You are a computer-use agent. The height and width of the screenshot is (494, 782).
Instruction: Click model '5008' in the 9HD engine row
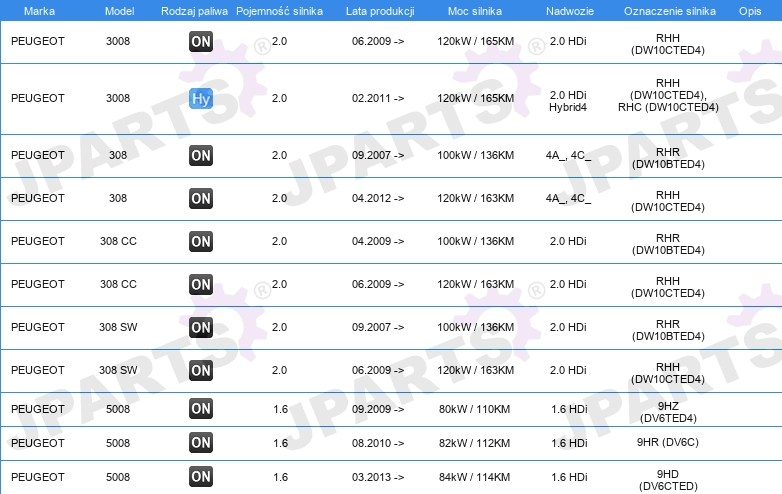[118, 477]
